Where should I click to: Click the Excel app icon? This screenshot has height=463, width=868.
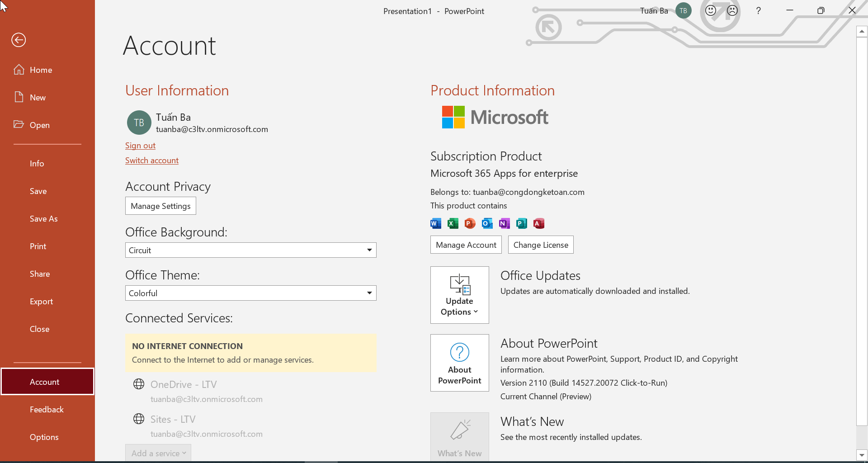click(453, 223)
